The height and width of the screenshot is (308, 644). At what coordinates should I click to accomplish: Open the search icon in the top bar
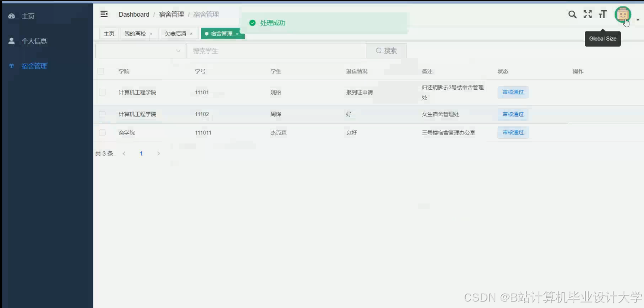tap(572, 14)
